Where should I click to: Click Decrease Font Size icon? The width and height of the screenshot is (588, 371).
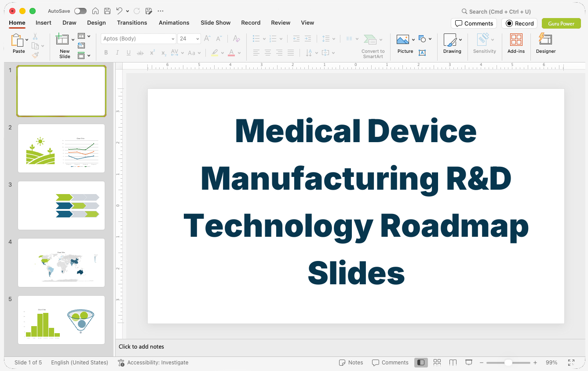tap(219, 39)
